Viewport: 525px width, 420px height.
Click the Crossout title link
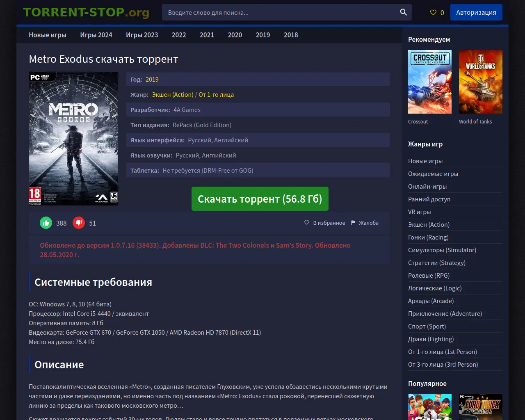click(418, 121)
